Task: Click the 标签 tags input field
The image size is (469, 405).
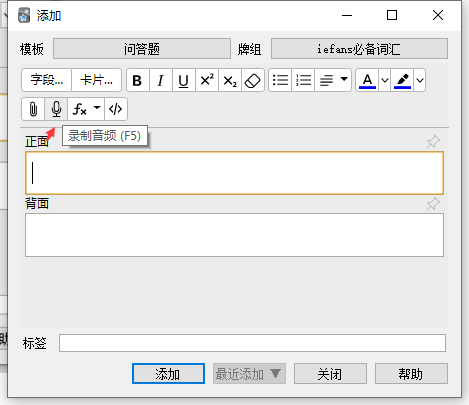Action: [x=252, y=343]
